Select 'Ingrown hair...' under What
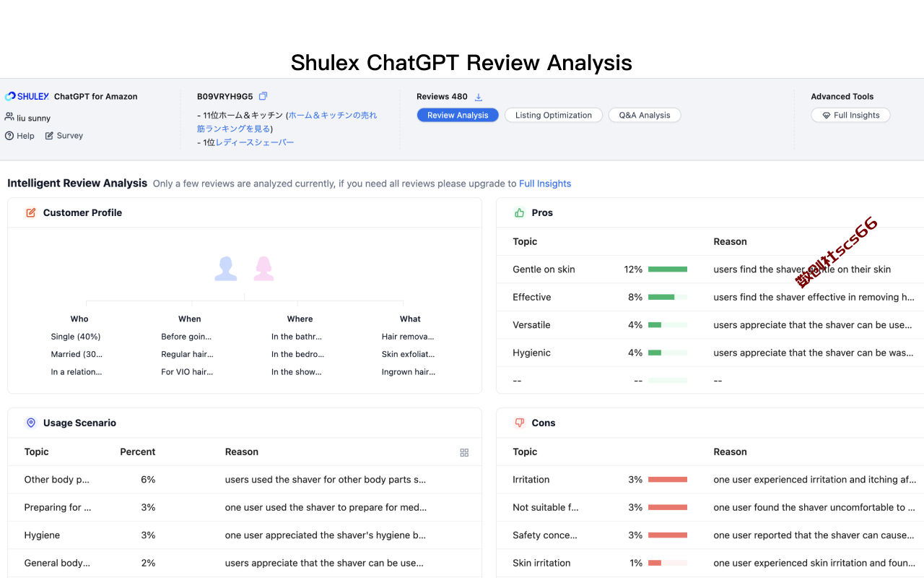Screen dimensions: 924x578 click(409, 372)
